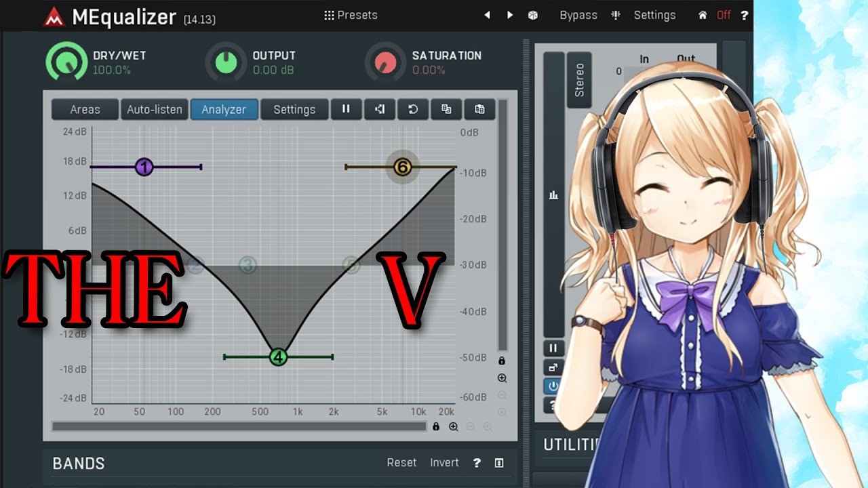Select the faded band 3 node
The height and width of the screenshot is (488, 868).
coord(248,265)
